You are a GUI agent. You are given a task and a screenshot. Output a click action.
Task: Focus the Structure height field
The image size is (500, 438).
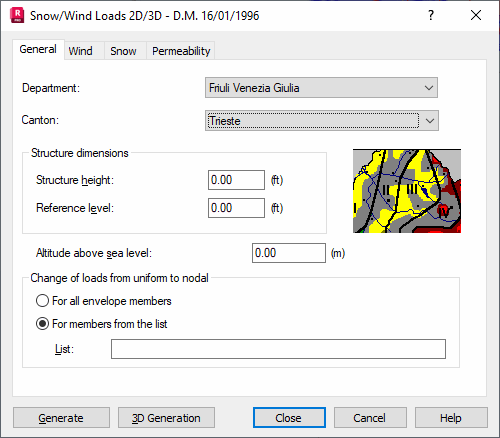236,180
